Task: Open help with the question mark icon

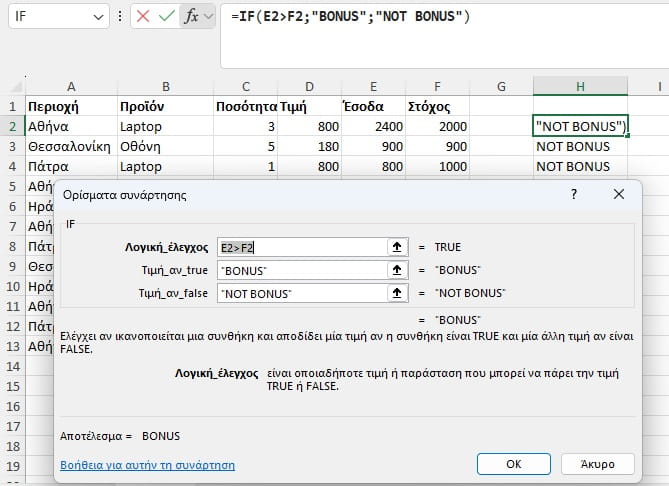Action: [x=574, y=195]
